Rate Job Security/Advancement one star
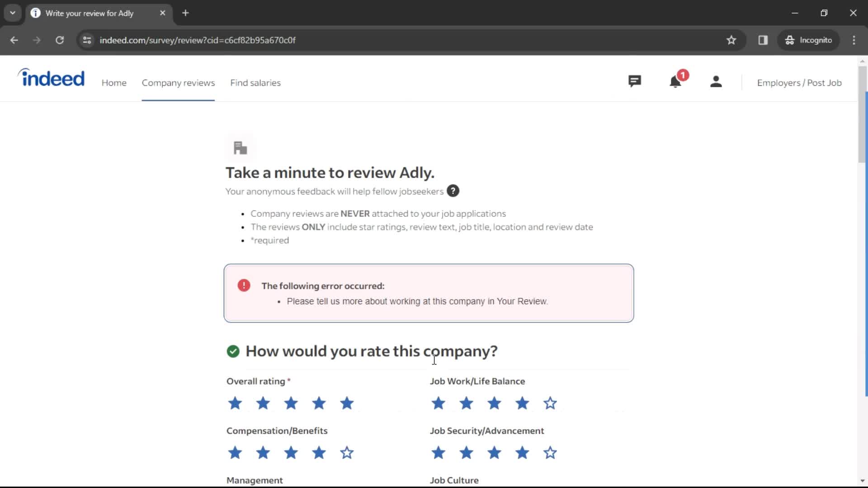The height and width of the screenshot is (488, 868). coord(439,453)
